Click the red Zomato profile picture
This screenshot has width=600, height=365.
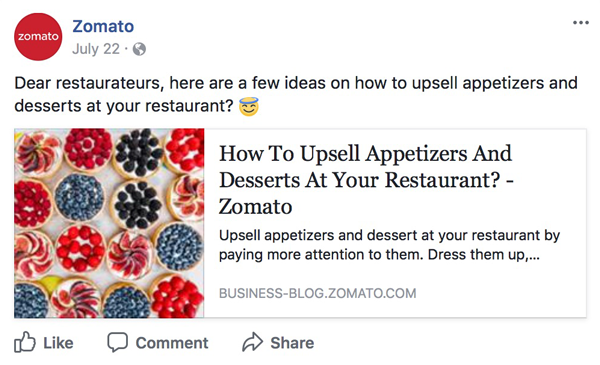pyautogui.click(x=38, y=37)
